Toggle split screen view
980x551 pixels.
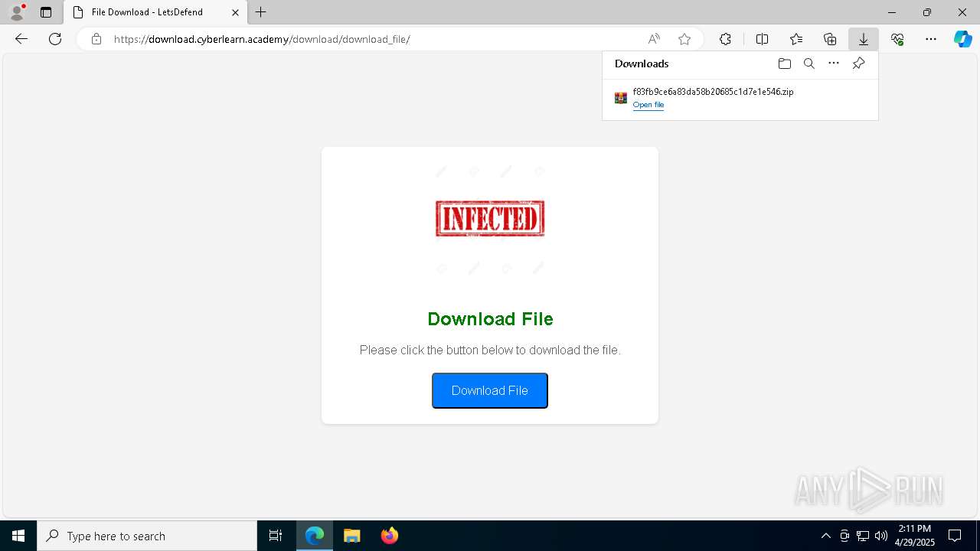[762, 39]
